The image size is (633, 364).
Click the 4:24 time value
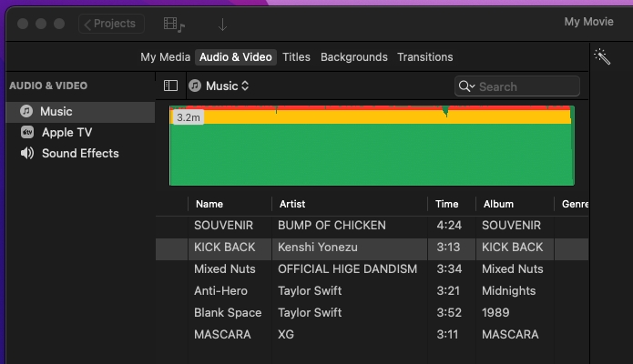click(449, 225)
